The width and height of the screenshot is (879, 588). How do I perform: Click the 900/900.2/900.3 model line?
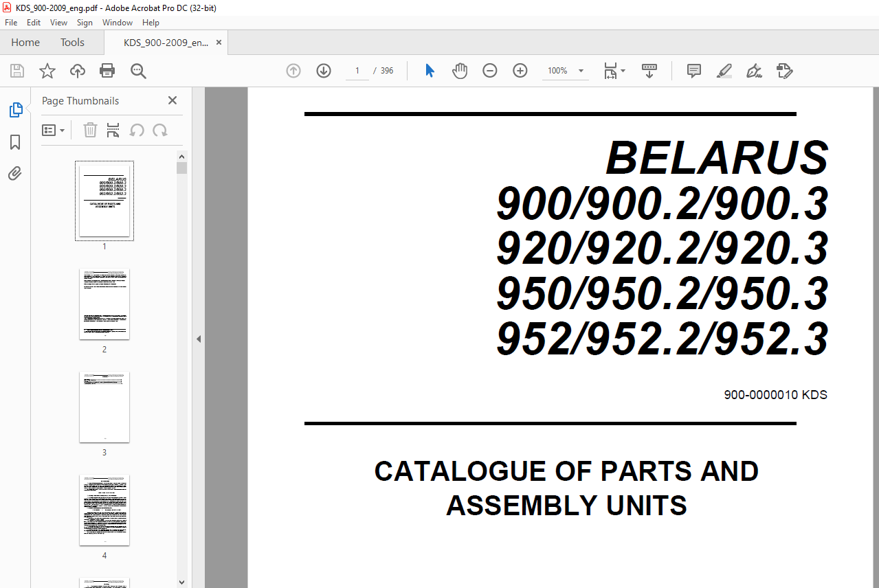[663, 204]
